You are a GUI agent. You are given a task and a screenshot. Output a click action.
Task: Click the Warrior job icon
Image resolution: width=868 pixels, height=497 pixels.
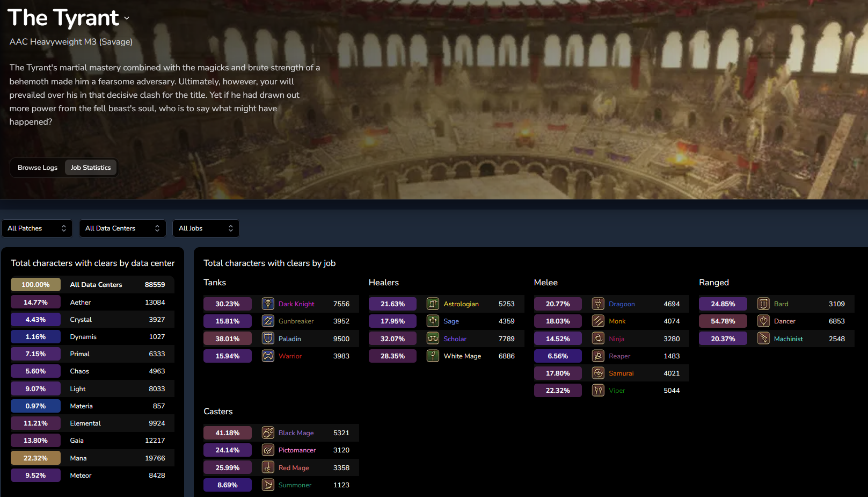[x=268, y=356]
